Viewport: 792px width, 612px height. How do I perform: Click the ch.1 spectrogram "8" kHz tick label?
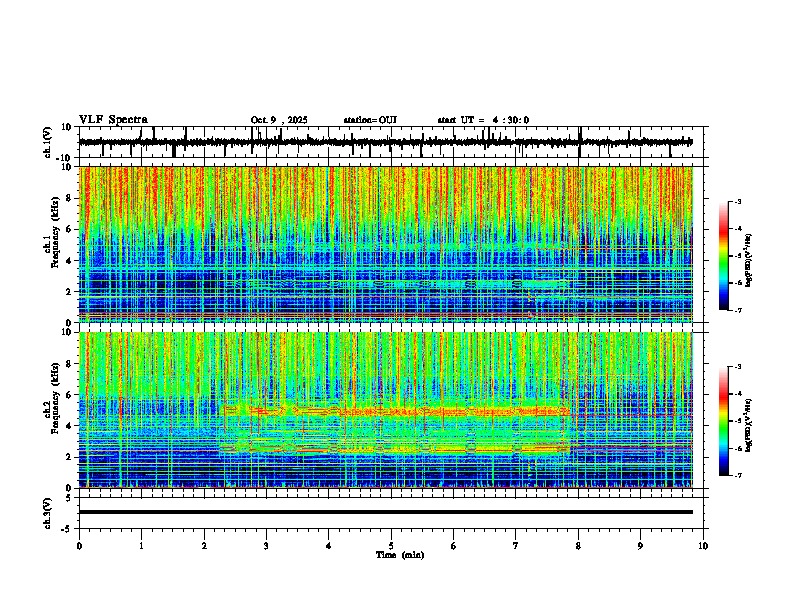click(69, 198)
